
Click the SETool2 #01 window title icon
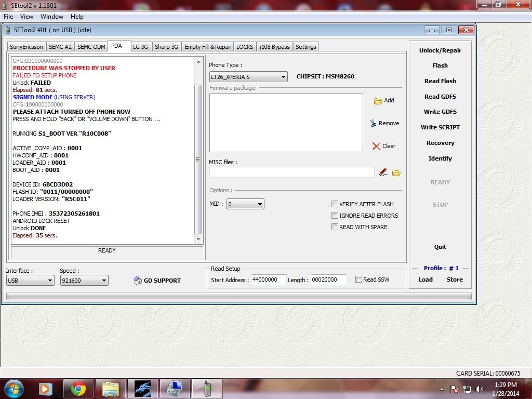coord(8,30)
